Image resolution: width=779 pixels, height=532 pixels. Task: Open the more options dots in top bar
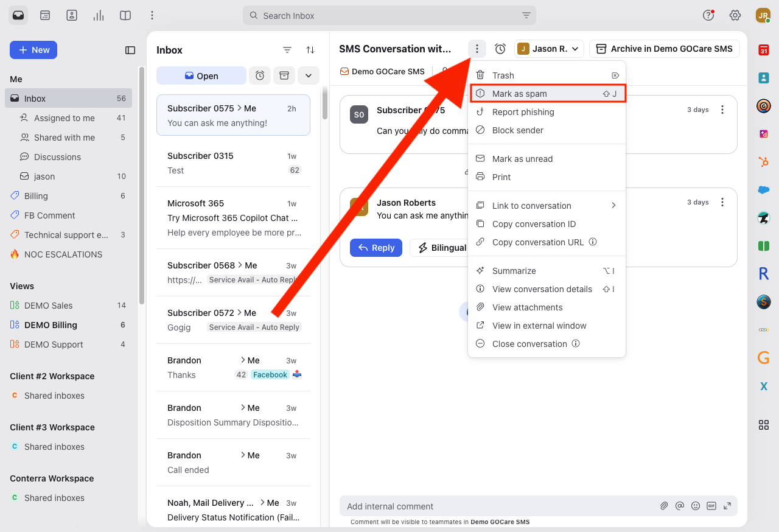tap(152, 15)
